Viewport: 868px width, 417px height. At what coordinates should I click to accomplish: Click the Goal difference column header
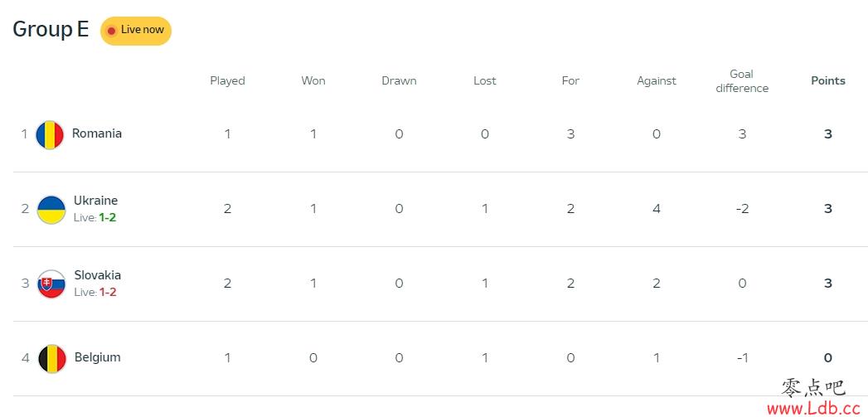pos(742,81)
